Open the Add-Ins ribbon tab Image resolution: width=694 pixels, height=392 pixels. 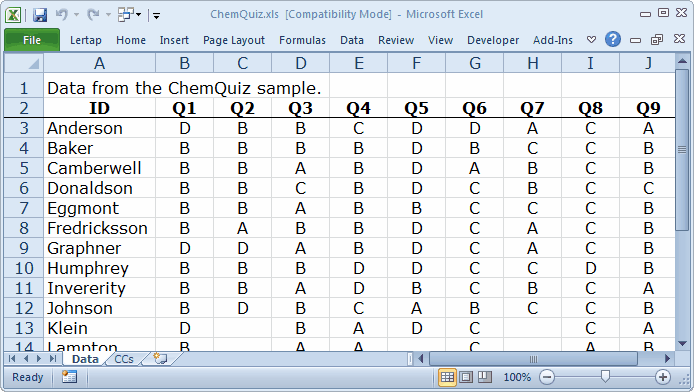tap(552, 40)
